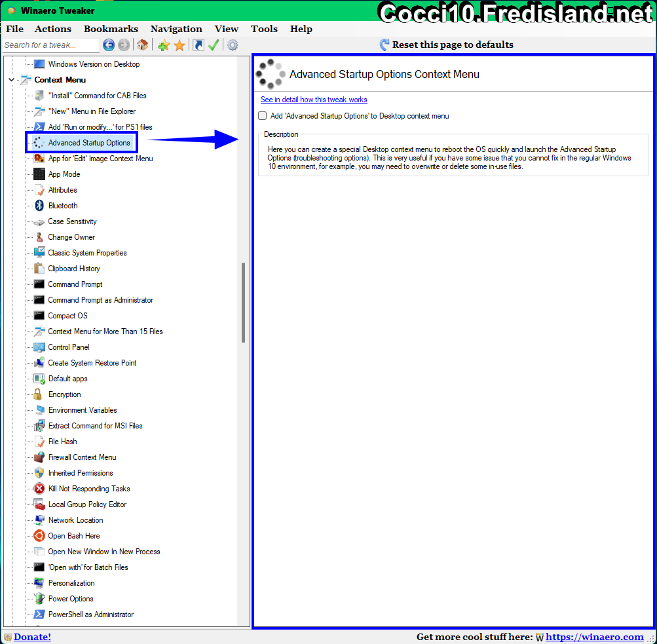Click Reset this page to defaults
Viewport: 657px width, 644px height.
446,45
